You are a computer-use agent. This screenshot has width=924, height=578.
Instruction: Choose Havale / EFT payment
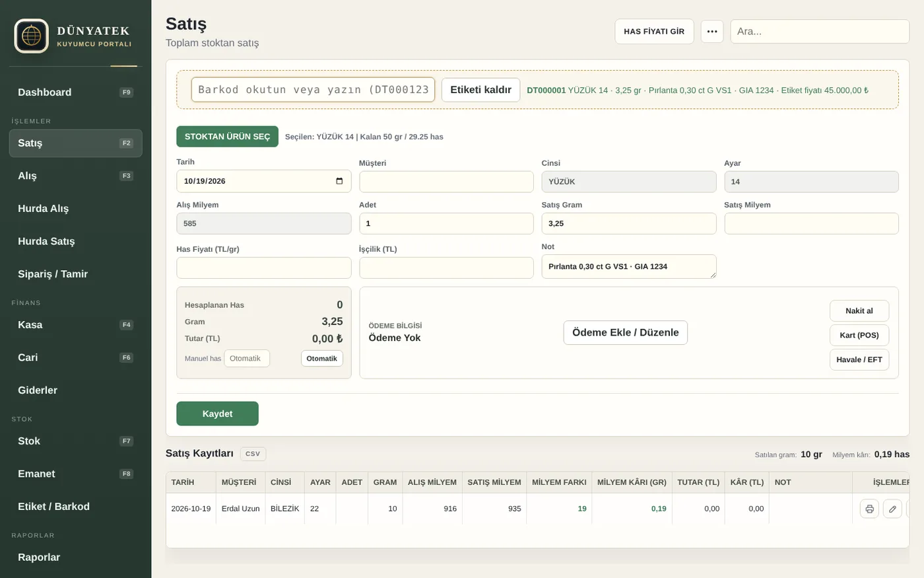point(859,360)
